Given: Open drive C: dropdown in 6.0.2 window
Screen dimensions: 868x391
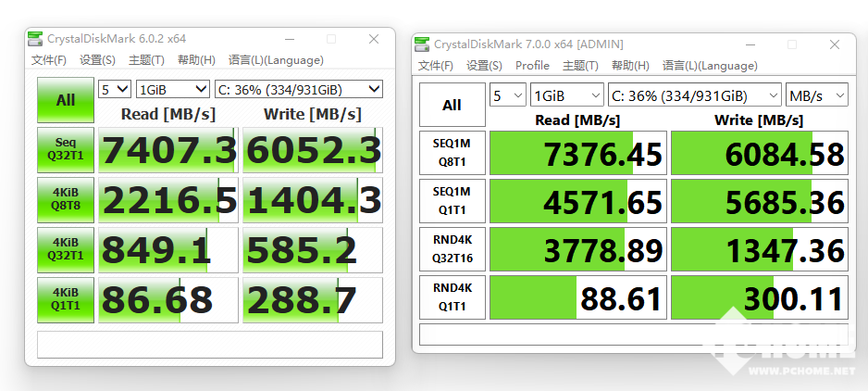Looking at the screenshot, I should 298,89.
